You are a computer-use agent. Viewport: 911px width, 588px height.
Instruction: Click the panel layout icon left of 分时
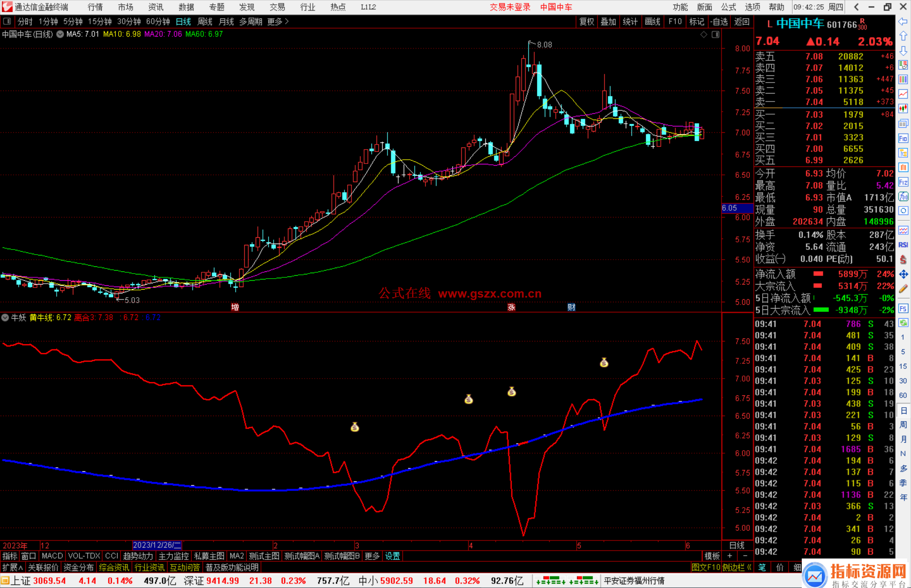tap(7, 21)
